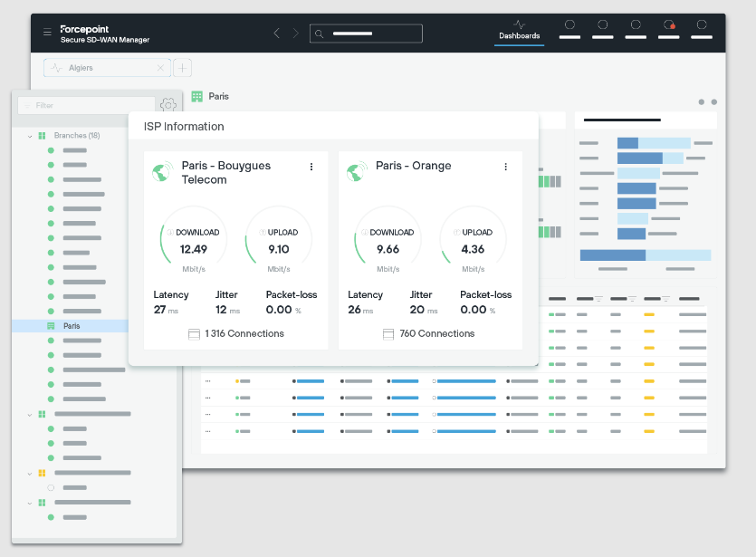Open the gear settings icon above the tree
The image size is (756, 557).
click(x=167, y=103)
